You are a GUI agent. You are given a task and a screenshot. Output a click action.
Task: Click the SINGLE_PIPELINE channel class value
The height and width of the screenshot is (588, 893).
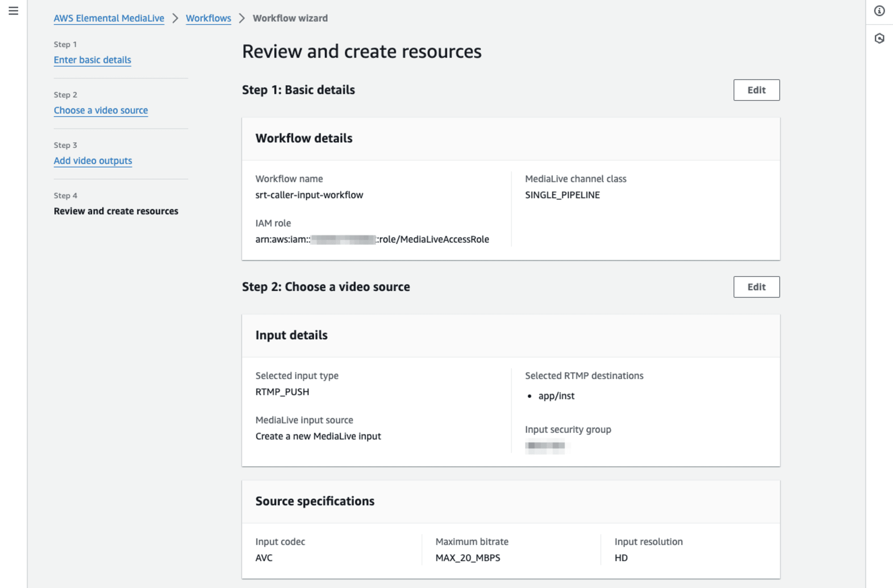(563, 195)
